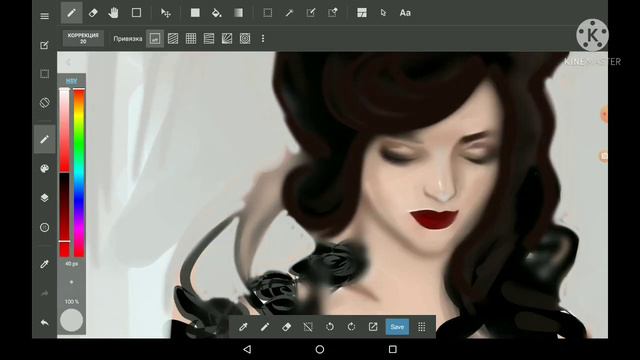Open shortcut bar grid options
Image resolution: width=640 pixels, height=360 pixels.
tap(422, 327)
